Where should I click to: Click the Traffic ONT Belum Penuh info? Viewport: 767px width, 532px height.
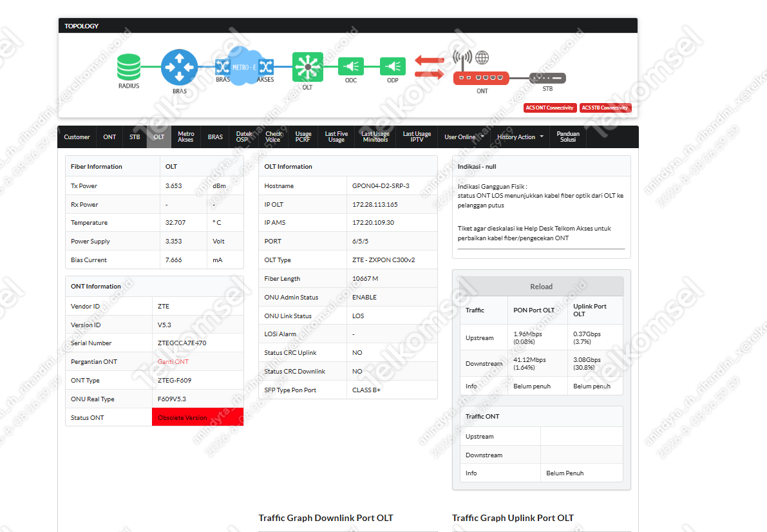coord(565,473)
